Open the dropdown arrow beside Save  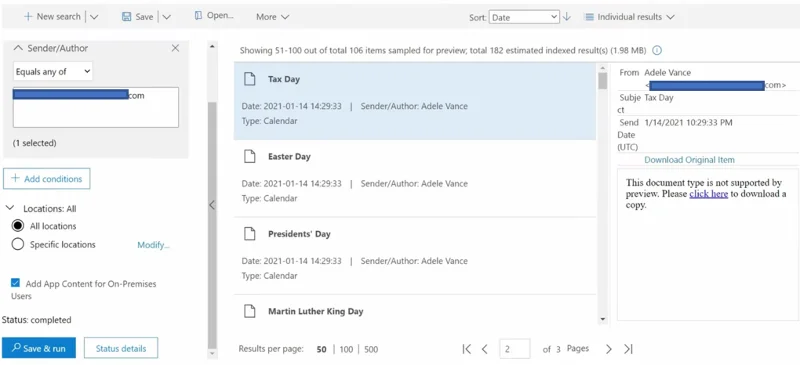[166, 17]
